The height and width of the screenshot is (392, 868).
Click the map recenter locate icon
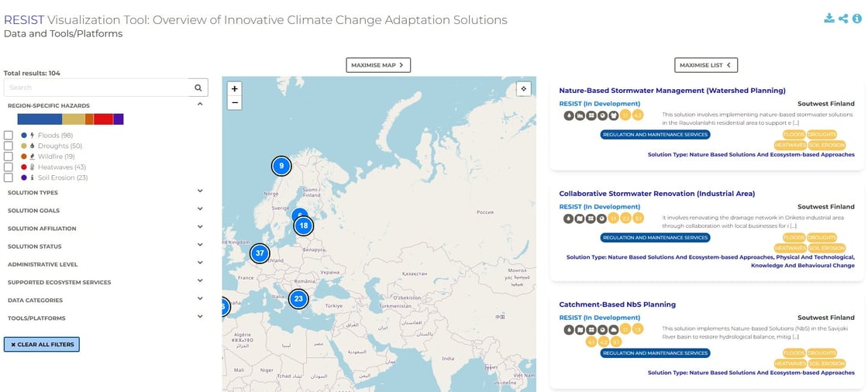(x=524, y=88)
